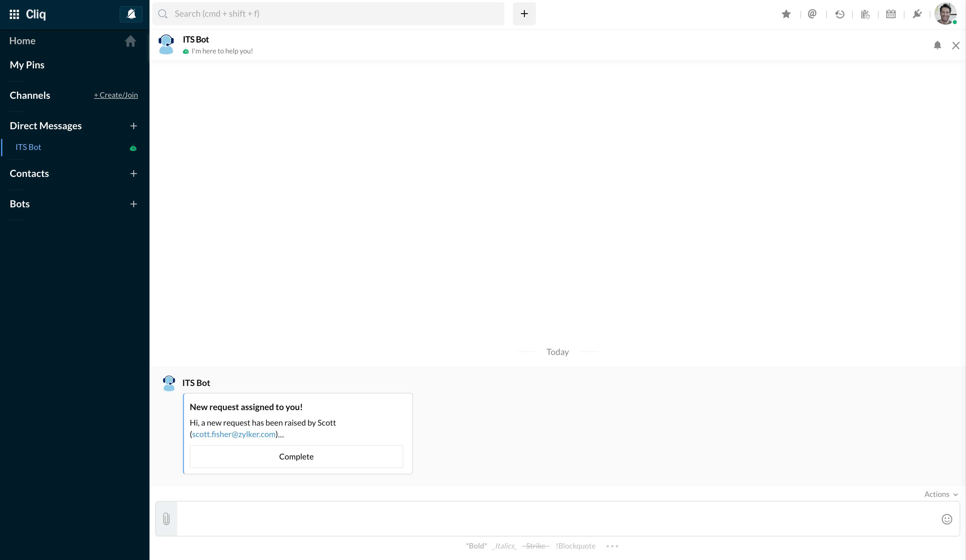The width and height of the screenshot is (966, 560).
Task: Expand the Actions dropdown menu
Action: pyautogui.click(x=941, y=493)
